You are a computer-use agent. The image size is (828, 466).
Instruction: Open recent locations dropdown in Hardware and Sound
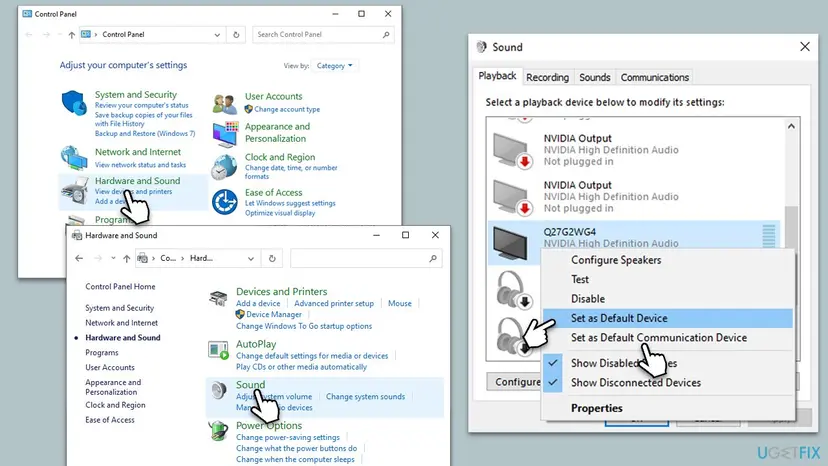(x=113, y=258)
